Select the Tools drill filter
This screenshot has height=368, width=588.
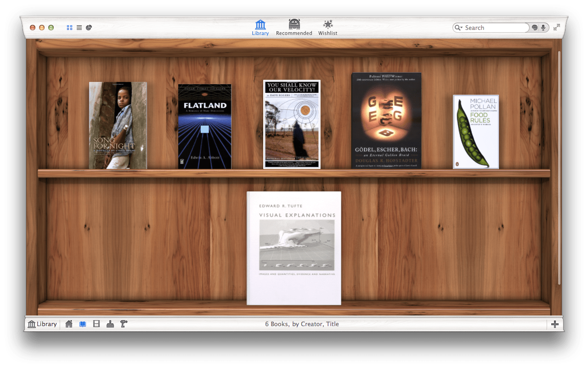tap(123, 324)
